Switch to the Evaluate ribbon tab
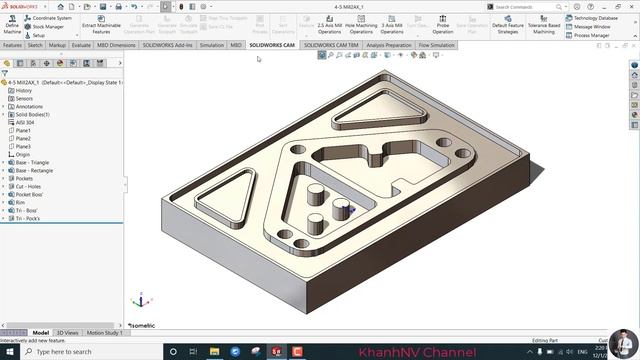This screenshot has width=640, height=360. 81,45
